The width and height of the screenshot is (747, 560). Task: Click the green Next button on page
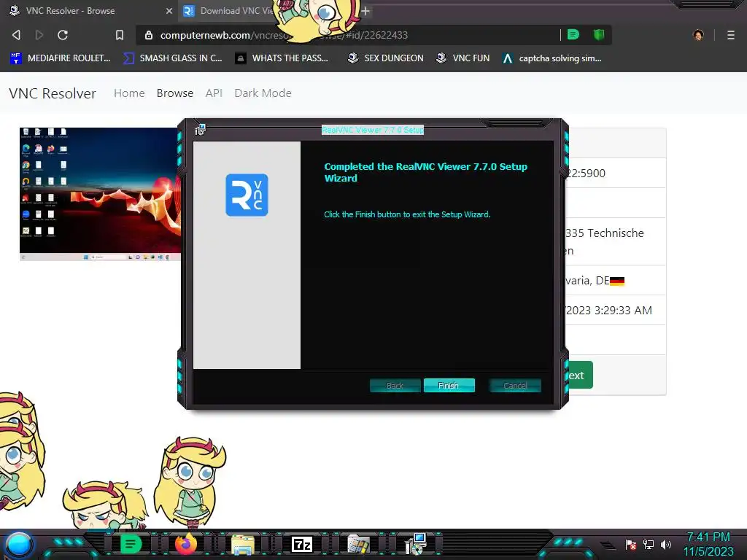coord(578,376)
